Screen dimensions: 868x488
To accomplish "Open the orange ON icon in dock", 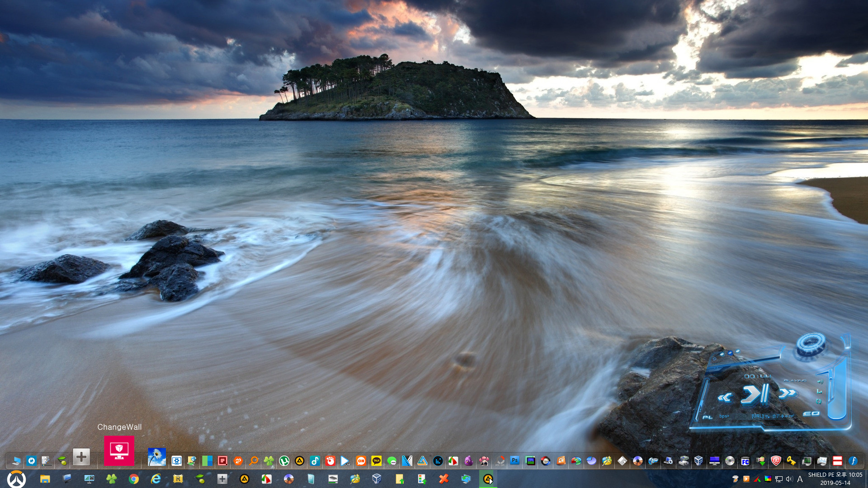I will pyautogui.click(x=361, y=460).
